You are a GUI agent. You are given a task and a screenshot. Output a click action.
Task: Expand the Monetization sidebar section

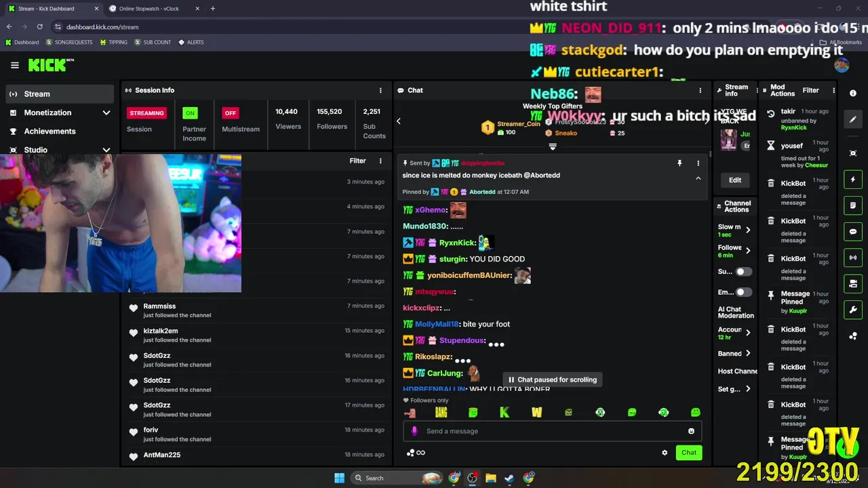pos(59,113)
